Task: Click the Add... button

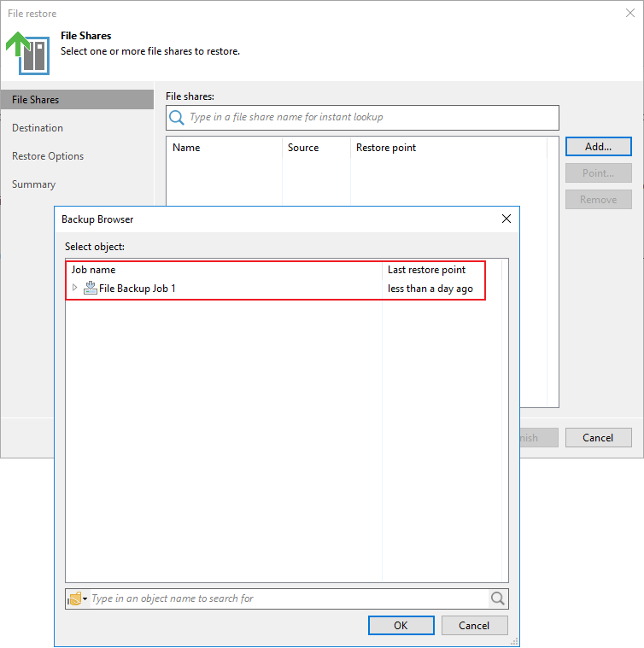Action: [598, 147]
